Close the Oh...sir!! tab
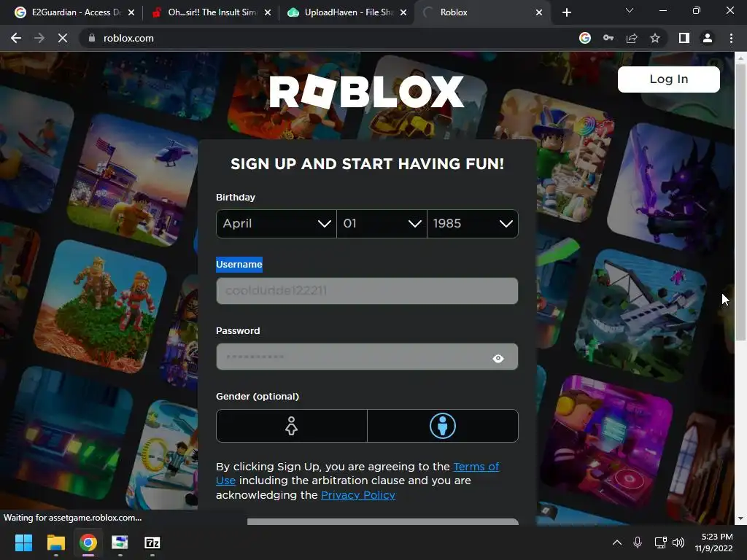This screenshot has height=560, width=747. click(x=267, y=12)
